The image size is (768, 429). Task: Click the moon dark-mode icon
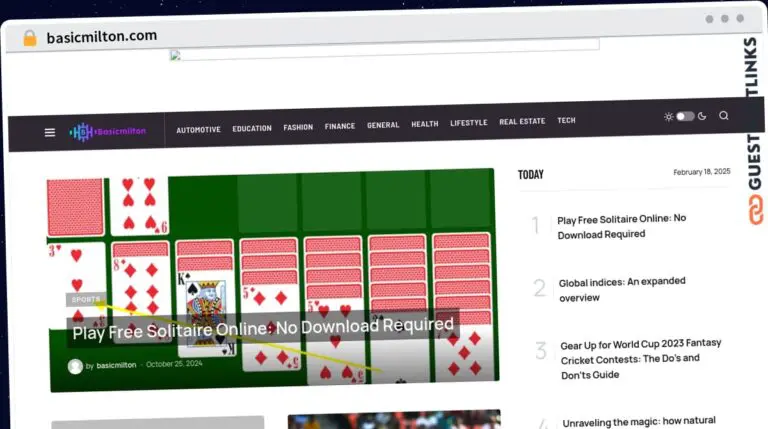[x=702, y=116]
